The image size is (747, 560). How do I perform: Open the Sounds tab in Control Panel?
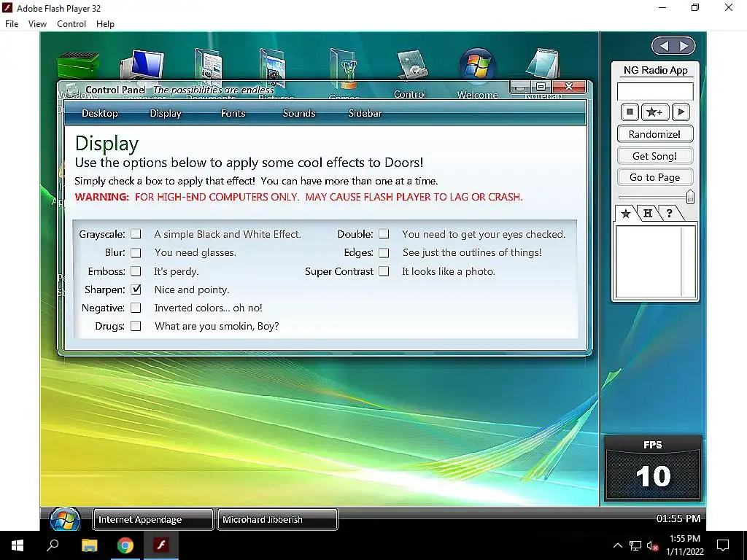[299, 113]
